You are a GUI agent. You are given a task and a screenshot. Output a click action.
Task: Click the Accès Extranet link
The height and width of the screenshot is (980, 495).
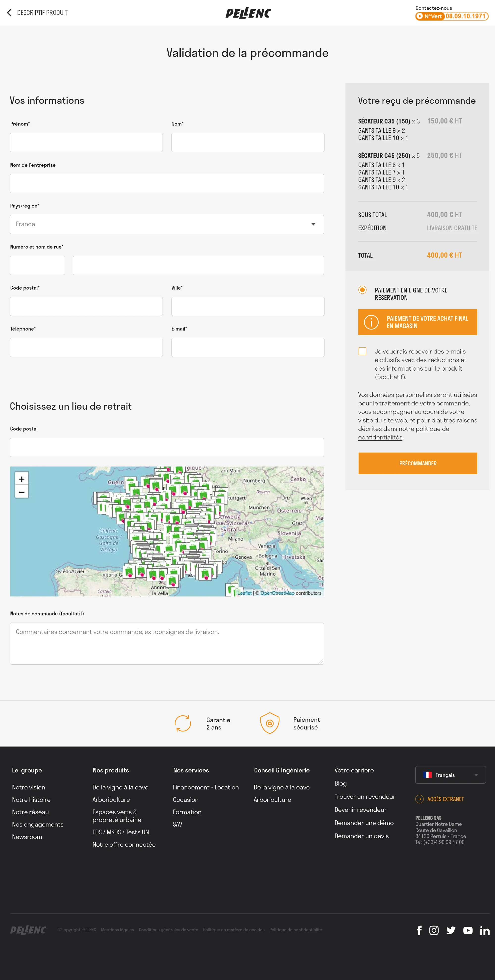[x=445, y=799]
